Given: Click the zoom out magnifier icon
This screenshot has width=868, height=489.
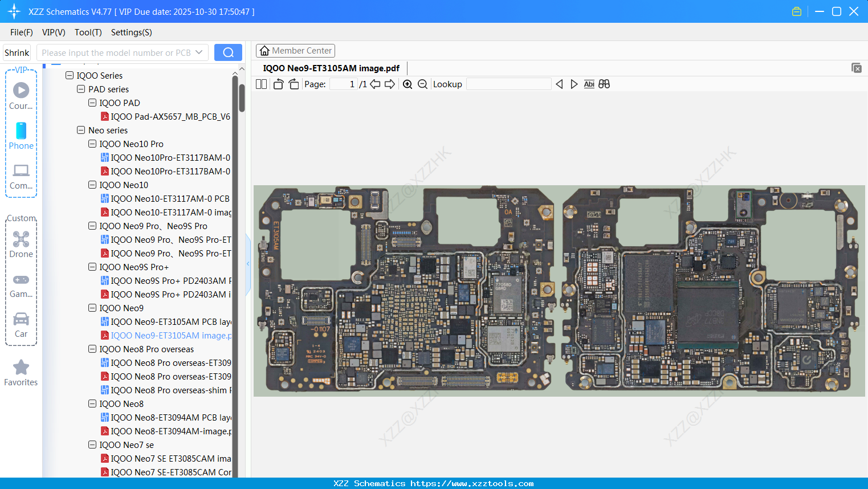Looking at the screenshot, I should click(x=422, y=84).
